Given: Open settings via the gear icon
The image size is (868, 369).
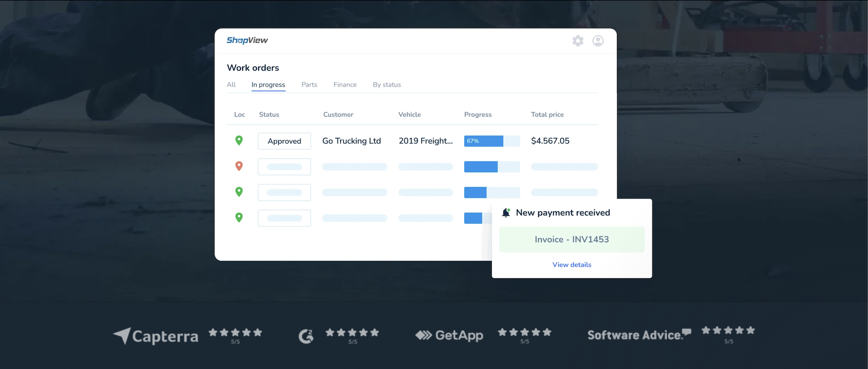Looking at the screenshot, I should 578,41.
